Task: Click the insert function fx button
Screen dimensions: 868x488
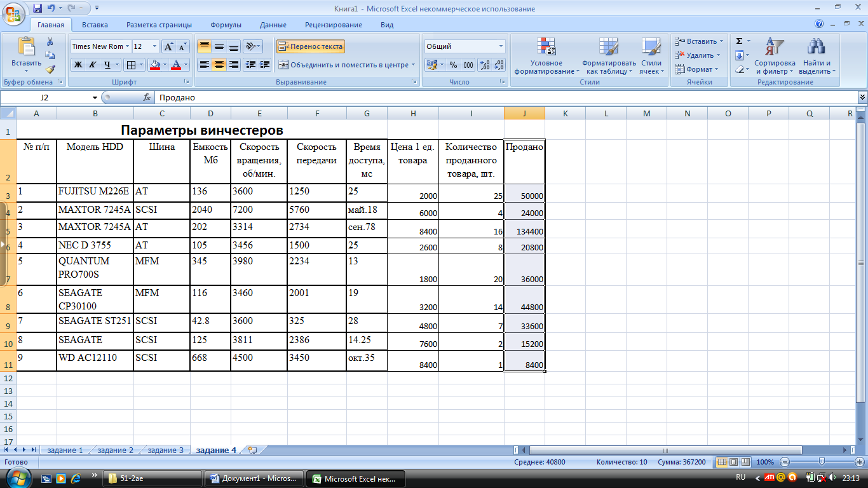Action: coord(147,97)
